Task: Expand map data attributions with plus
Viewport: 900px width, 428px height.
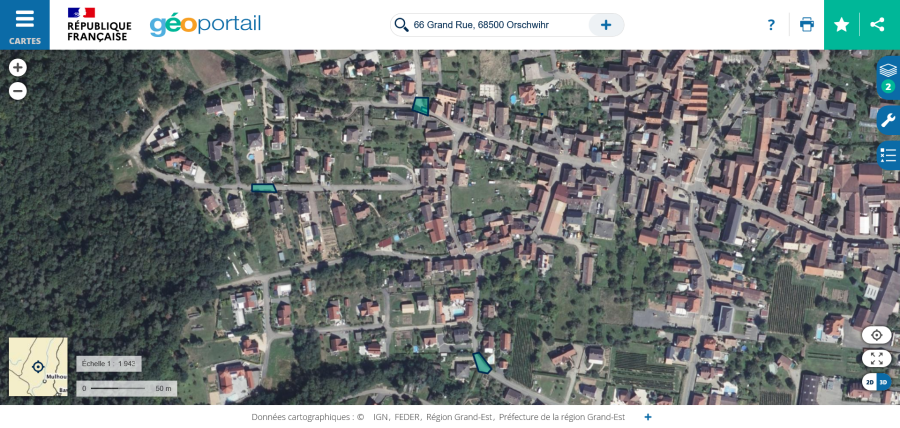Action: pyautogui.click(x=648, y=417)
